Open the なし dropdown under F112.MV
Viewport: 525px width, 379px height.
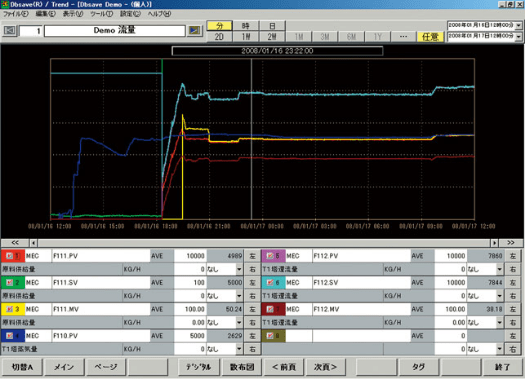[x=500, y=322]
